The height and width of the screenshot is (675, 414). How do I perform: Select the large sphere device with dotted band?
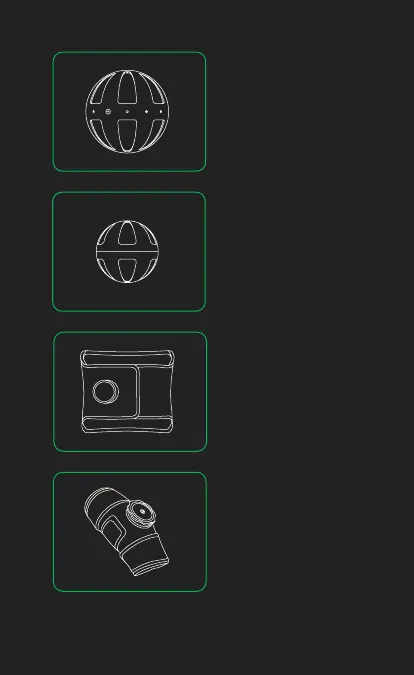click(x=127, y=111)
